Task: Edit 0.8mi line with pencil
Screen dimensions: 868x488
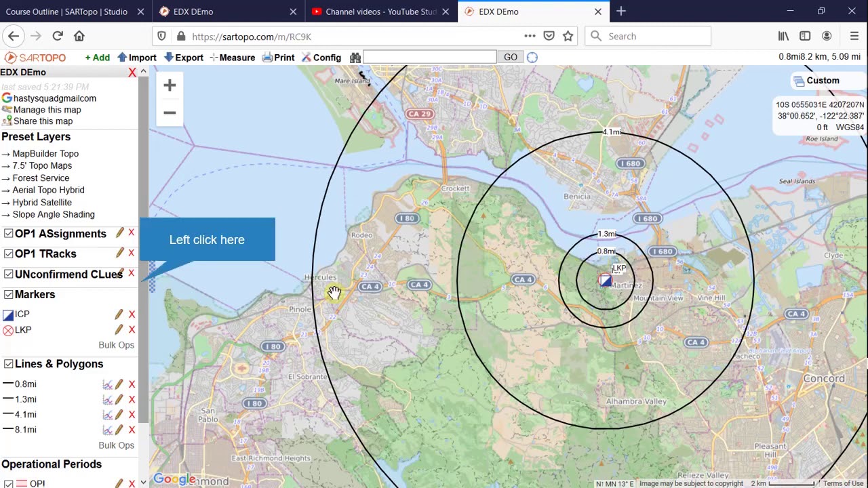Action: pos(119,384)
